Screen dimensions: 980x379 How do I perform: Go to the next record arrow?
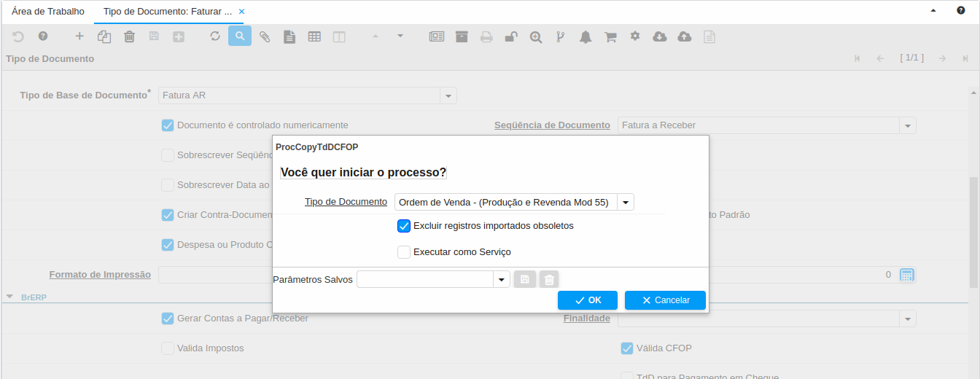click(943, 58)
